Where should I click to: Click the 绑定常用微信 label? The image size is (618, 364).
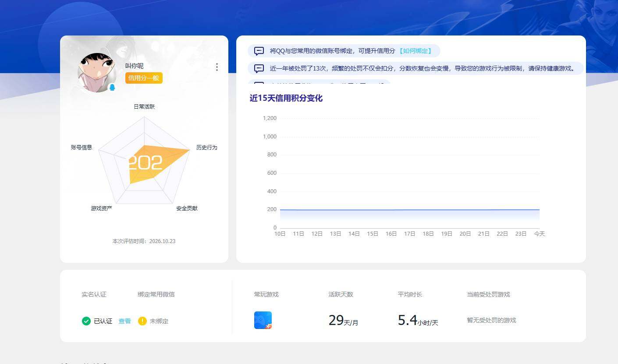coord(156,294)
